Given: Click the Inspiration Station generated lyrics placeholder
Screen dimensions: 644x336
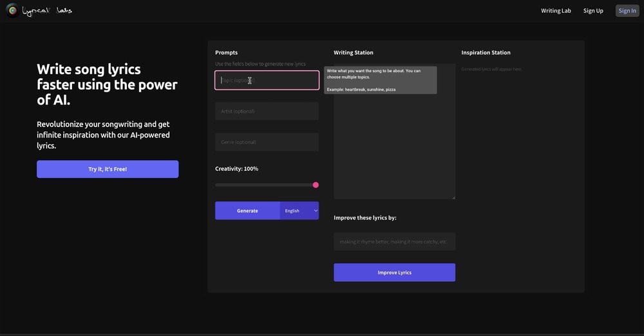Looking at the screenshot, I should coord(492,69).
